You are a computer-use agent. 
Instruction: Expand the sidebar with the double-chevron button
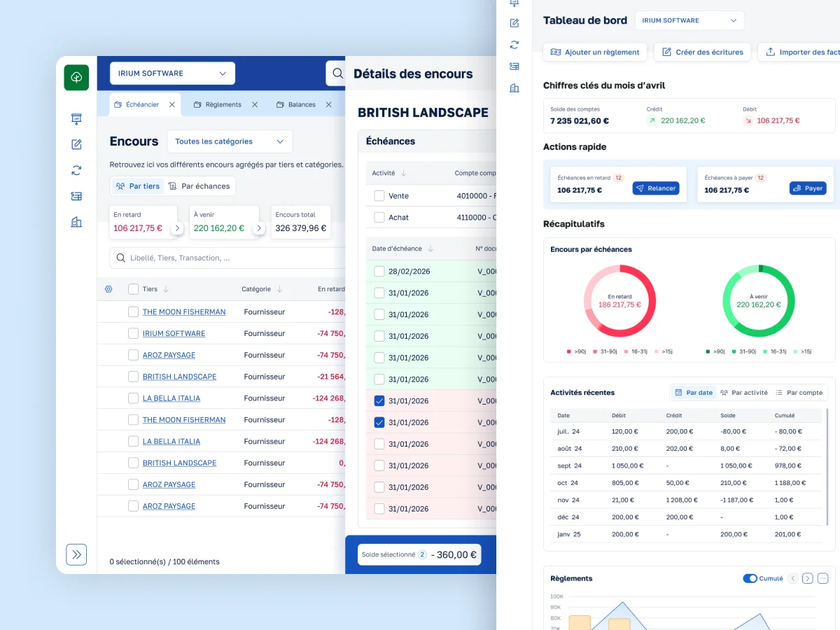[x=76, y=554]
